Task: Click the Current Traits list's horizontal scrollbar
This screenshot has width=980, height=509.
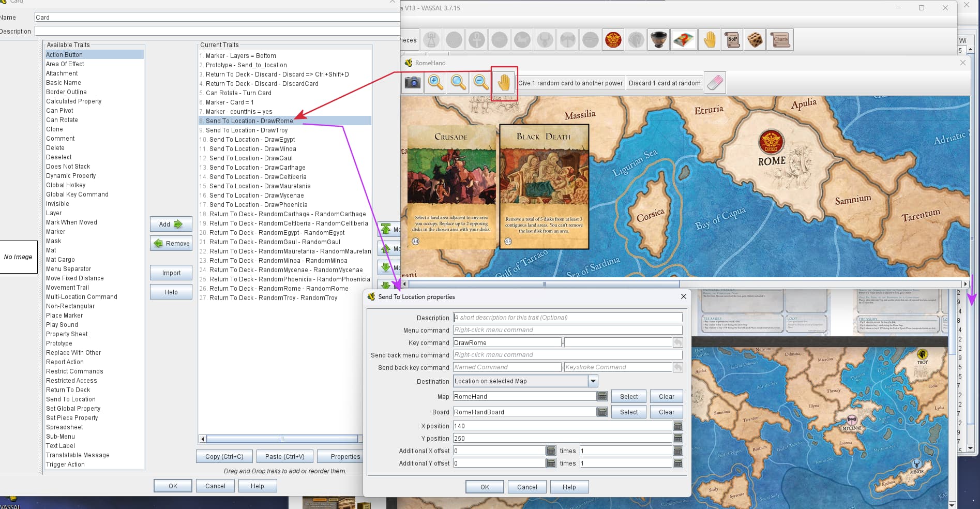Action: point(282,439)
